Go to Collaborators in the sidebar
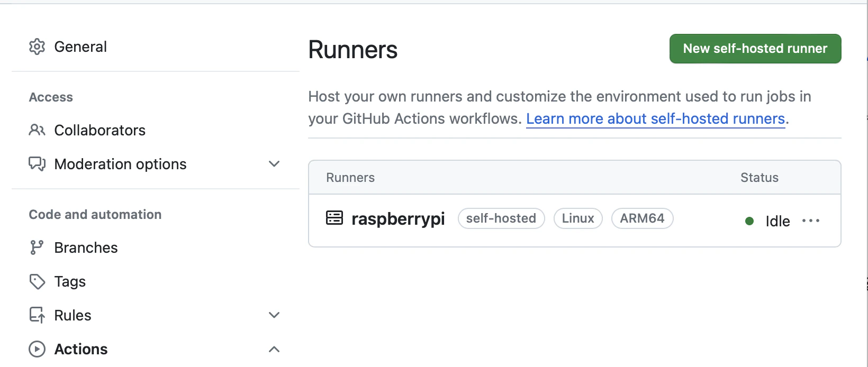 pyautogui.click(x=100, y=130)
